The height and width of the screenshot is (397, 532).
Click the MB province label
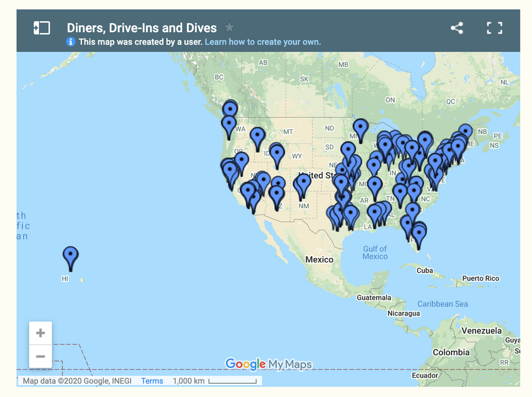(343, 64)
